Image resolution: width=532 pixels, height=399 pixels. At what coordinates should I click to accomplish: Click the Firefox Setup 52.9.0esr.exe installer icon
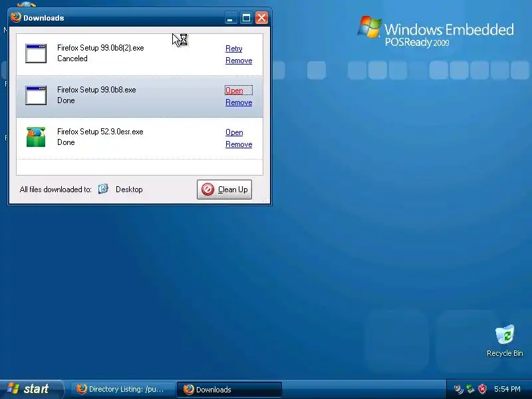(36, 137)
